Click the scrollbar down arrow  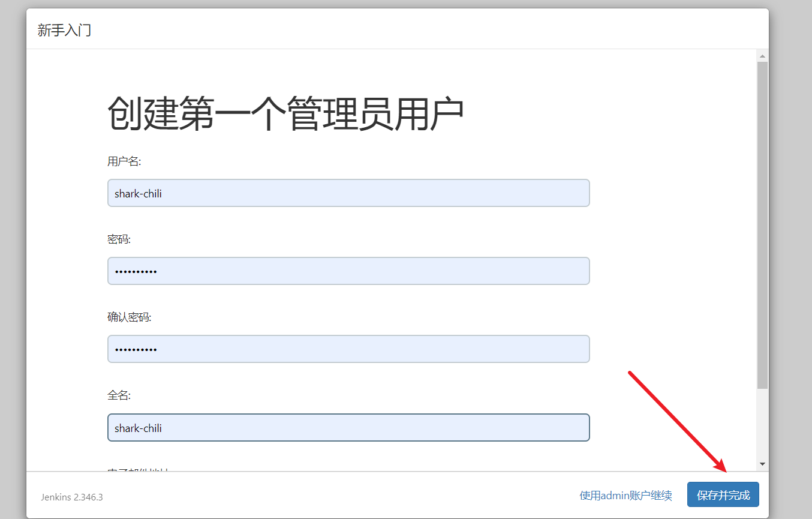762,464
